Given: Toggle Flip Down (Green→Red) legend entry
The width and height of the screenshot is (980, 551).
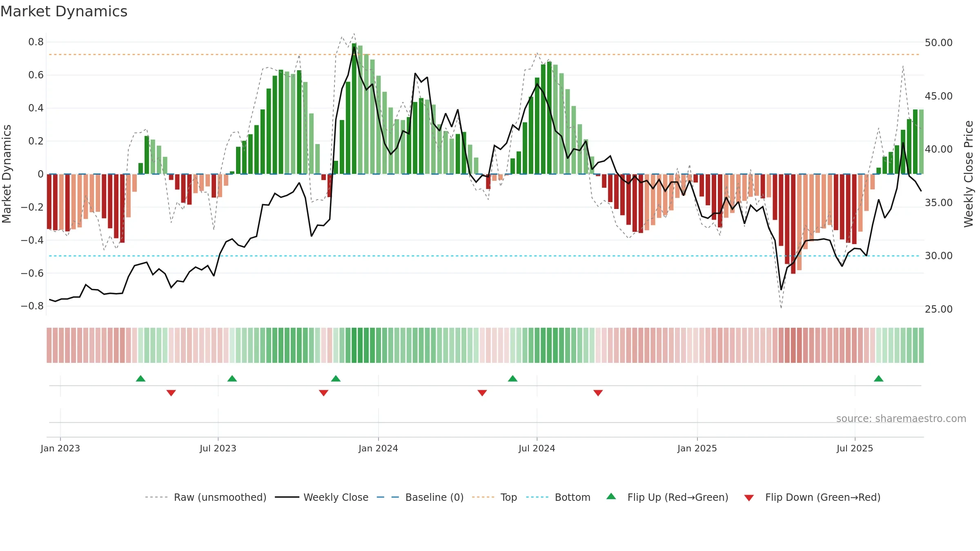Looking at the screenshot, I should [x=812, y=497].
